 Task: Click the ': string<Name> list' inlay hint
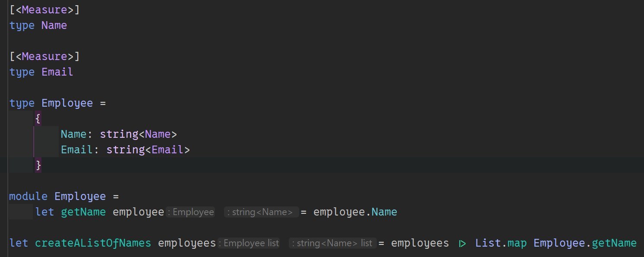[x=332, y=243]
